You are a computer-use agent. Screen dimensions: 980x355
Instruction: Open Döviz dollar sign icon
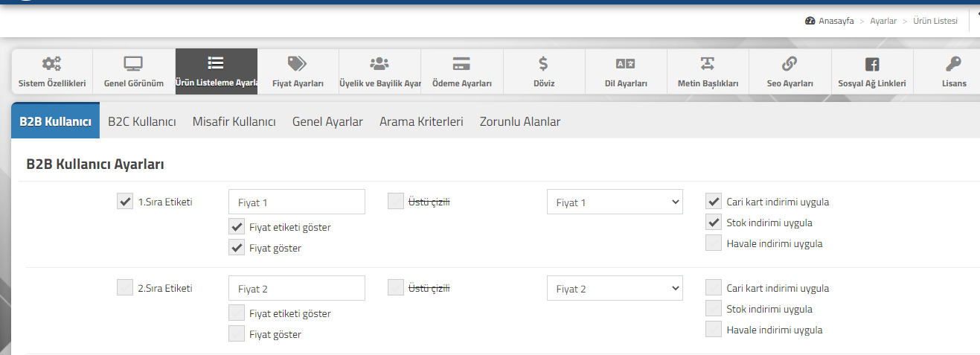tap(544, 64)
